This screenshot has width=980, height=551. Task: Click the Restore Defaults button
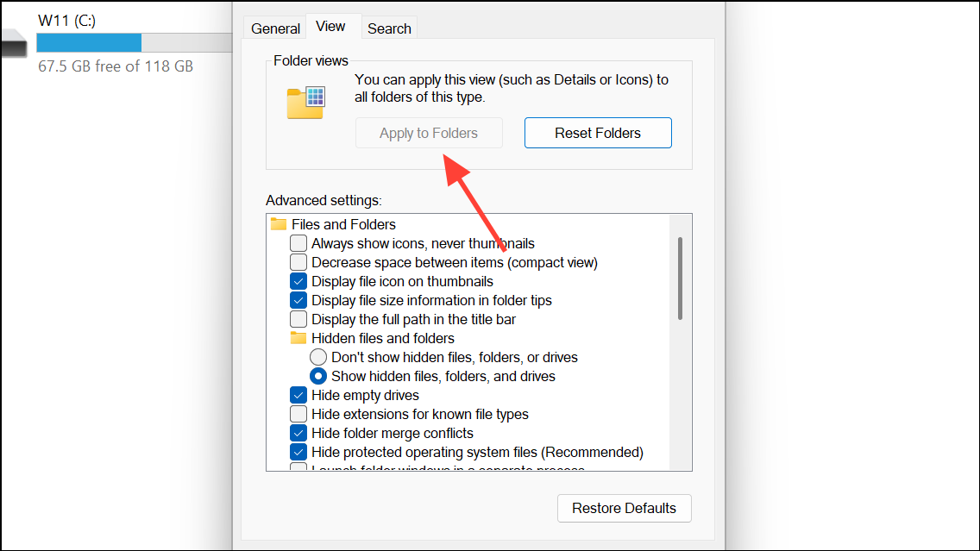point(624,508)
